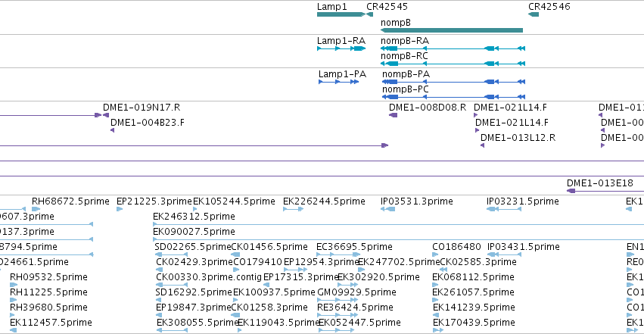Open the SD16292.5prime EST label
Screen dimensions: 644x334
[x=194, y=292]
